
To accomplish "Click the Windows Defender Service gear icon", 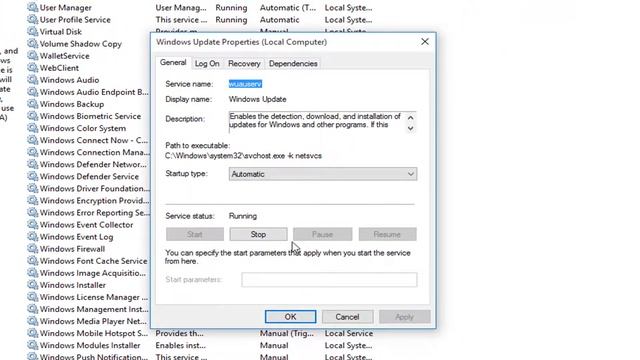I will tap(32, 176).
